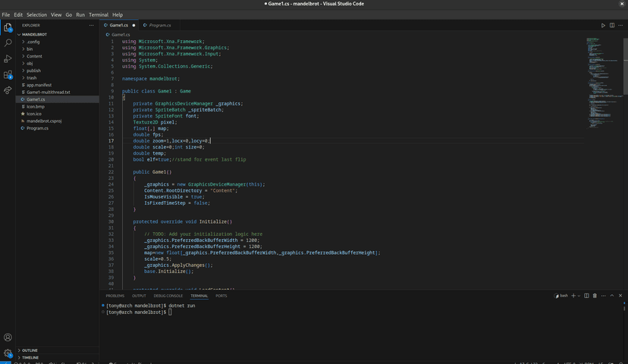Click the terminal prompt input line

[170, 312]
